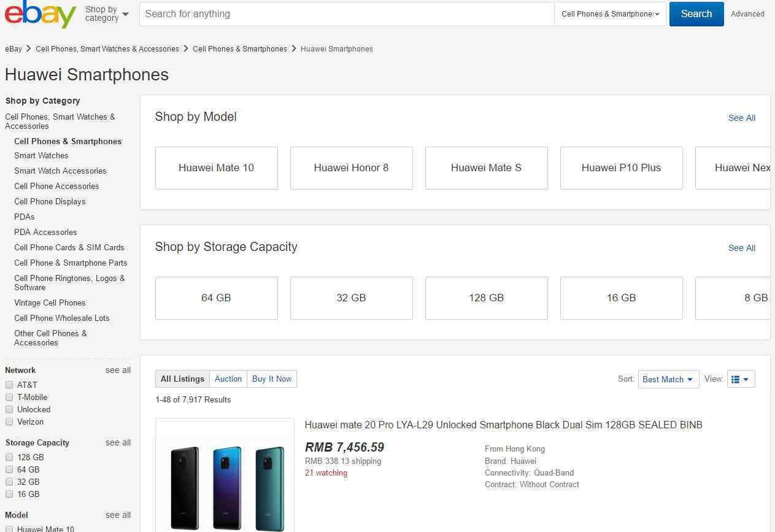775x532 pixels.
Task: Check the AT&T network checkbox
Action: pos(9,385)
